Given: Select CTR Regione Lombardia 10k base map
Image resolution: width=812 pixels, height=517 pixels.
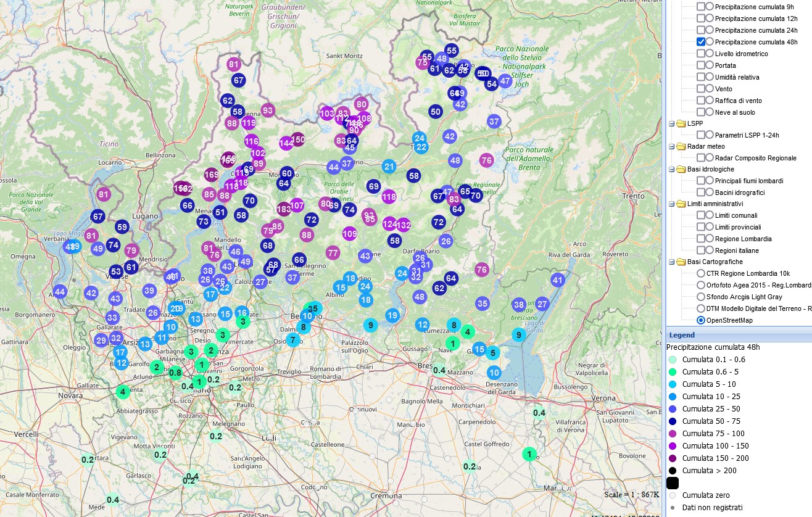Looking at the screenshot, I should [701, 273].
